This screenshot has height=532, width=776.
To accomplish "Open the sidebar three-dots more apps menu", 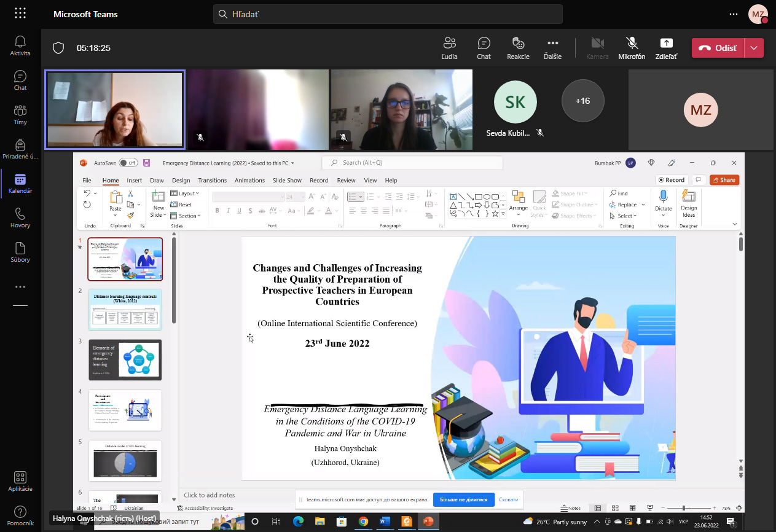I will click(20, 287).
